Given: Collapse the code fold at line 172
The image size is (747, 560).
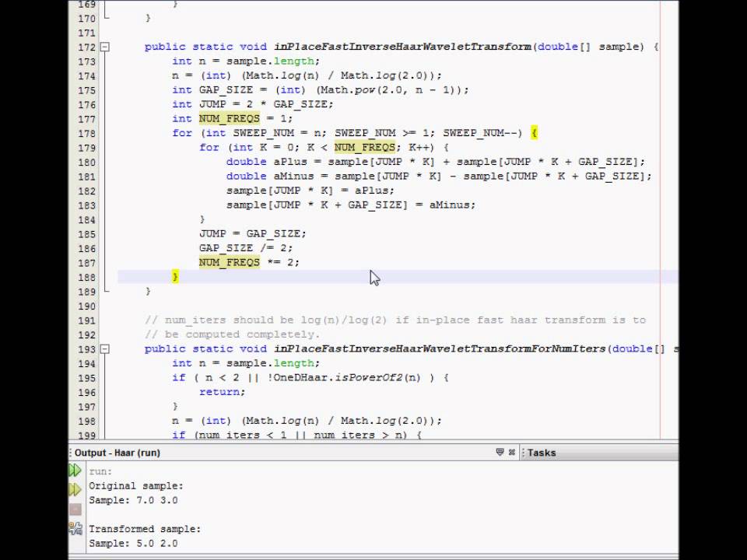Looking at the screenshot, I should [105, 47].
